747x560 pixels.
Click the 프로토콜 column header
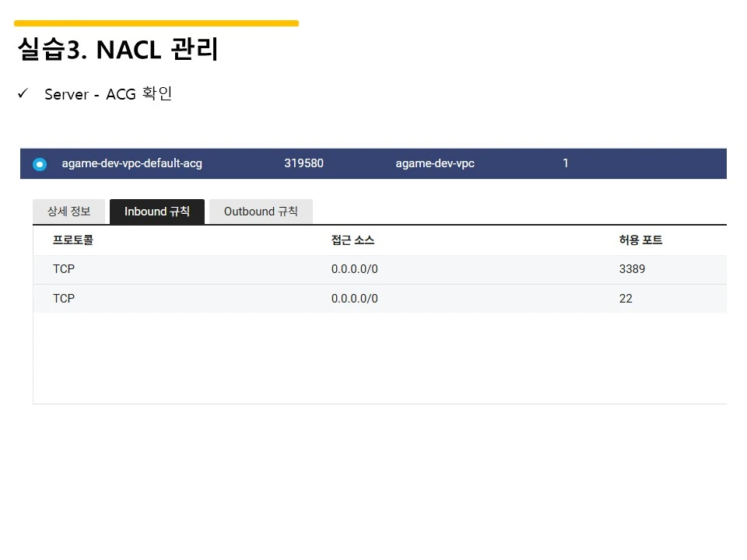pos(73,240)
